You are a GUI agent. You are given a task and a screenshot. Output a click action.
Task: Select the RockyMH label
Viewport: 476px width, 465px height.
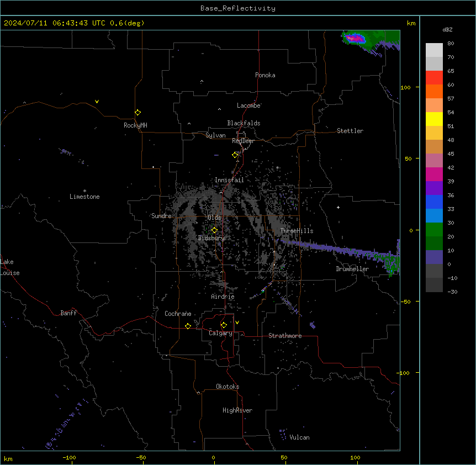[x=135, y=125]
